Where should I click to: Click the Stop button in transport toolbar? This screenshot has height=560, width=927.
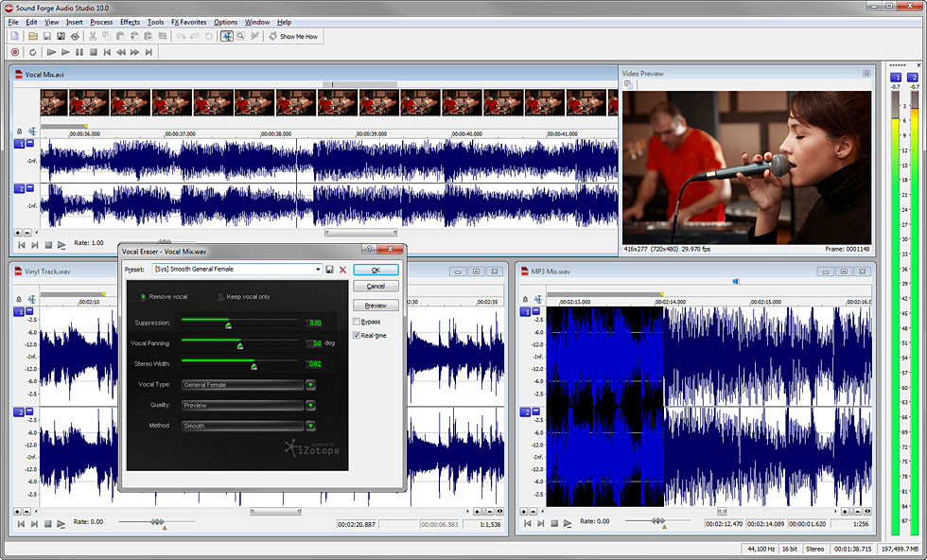(x=94, y=52)
